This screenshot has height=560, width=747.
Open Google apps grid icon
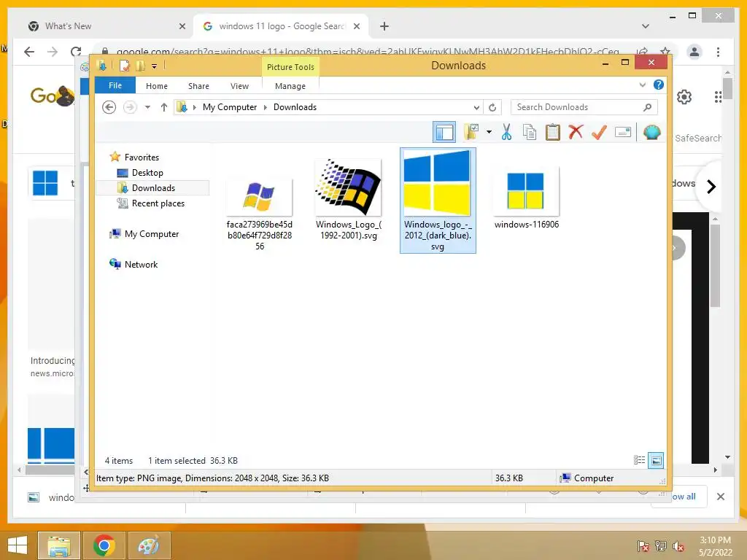(x=718, y=97)
